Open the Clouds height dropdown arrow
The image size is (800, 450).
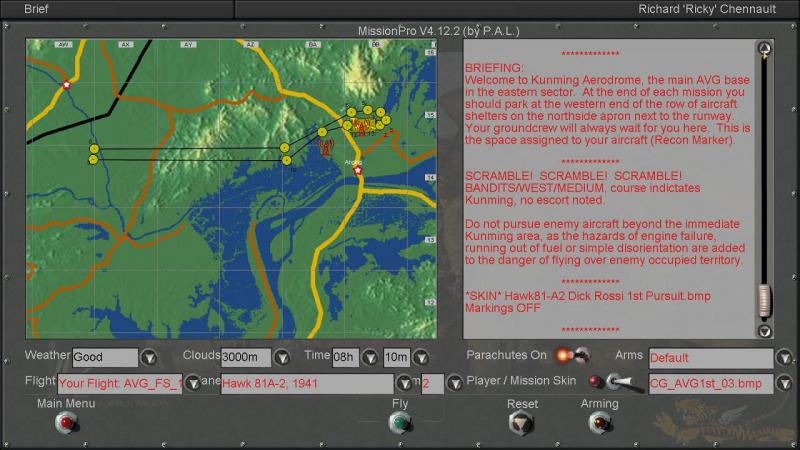coord(282,357)
